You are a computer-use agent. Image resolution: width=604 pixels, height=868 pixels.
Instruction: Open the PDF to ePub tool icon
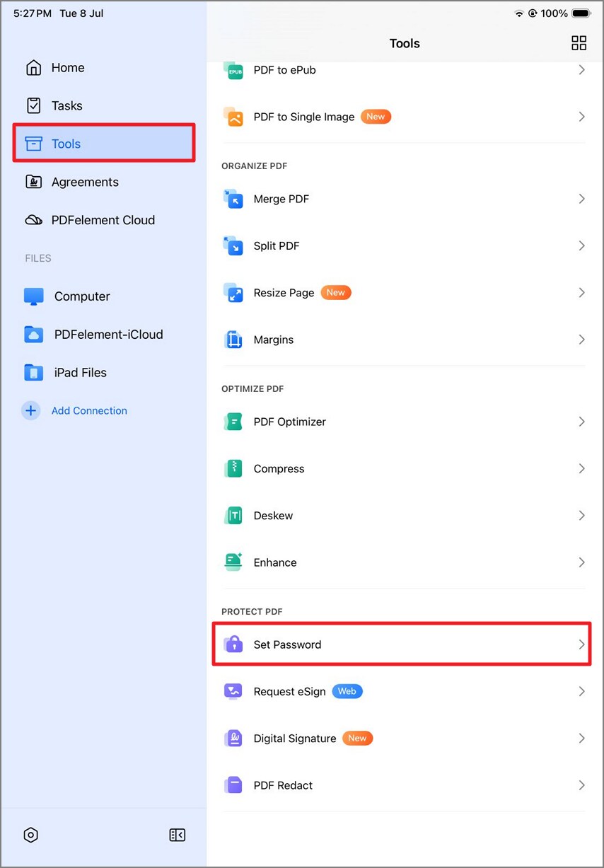[x=233, y=70]
